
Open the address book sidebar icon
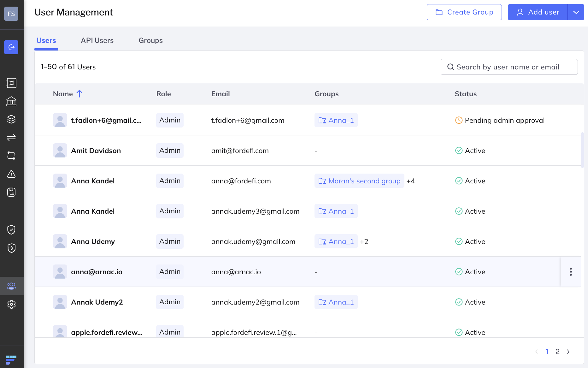(11, 192)
